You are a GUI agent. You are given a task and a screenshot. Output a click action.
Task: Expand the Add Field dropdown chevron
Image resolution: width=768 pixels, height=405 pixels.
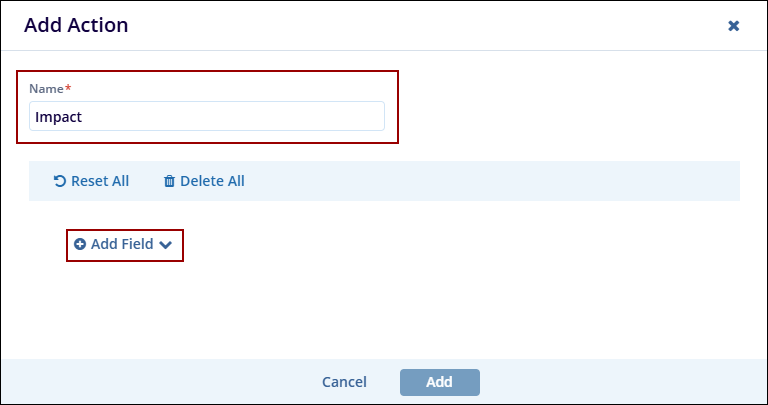[166, 244]
